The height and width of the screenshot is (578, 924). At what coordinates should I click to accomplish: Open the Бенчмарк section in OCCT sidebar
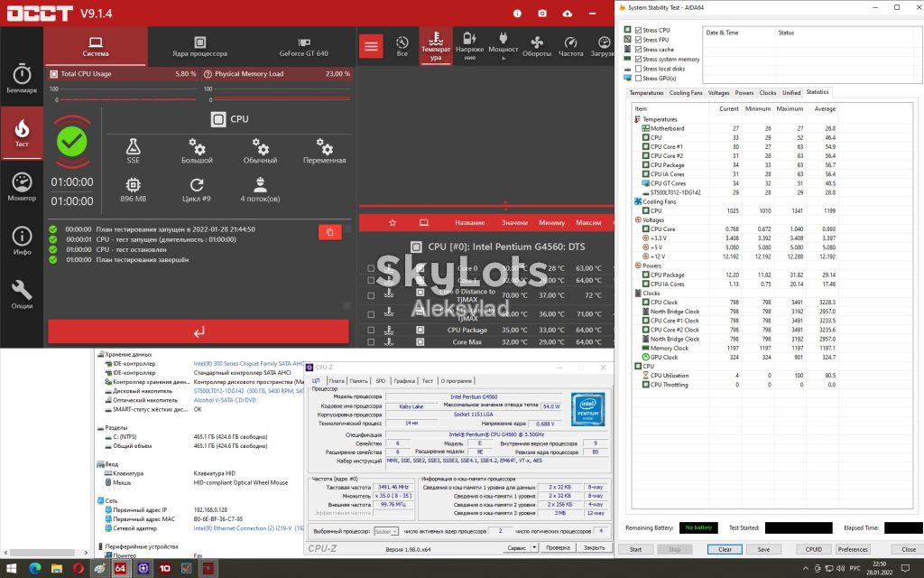[22, 79]
